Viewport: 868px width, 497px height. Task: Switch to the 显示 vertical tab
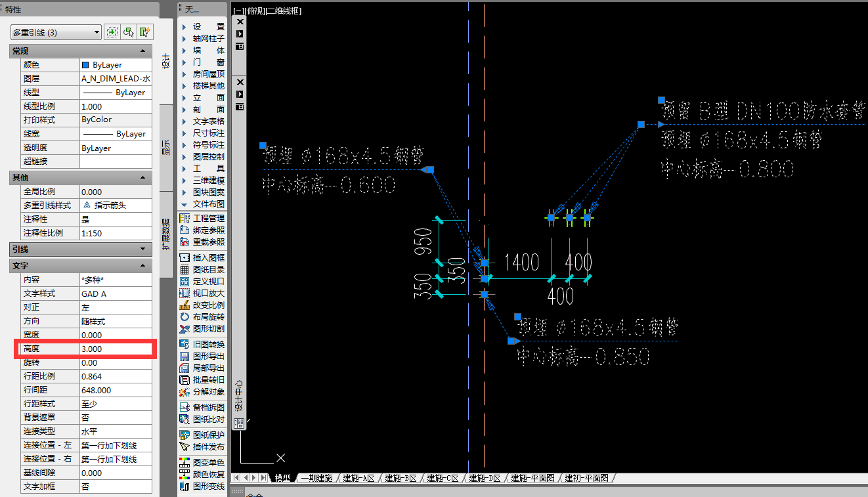[166, 147]
